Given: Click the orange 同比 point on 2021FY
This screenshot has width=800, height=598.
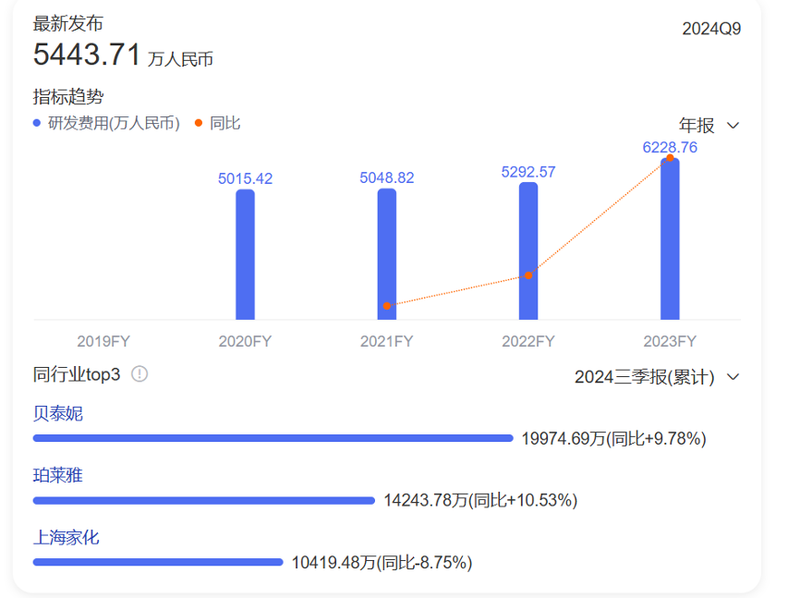Looking at the screenshot, I should 387,306.
